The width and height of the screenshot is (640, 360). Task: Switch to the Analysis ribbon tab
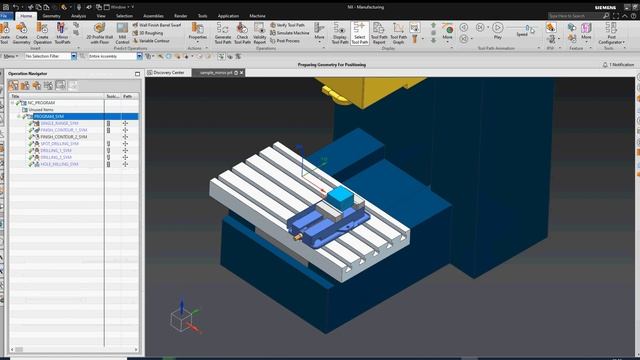[x=78, y=16]
